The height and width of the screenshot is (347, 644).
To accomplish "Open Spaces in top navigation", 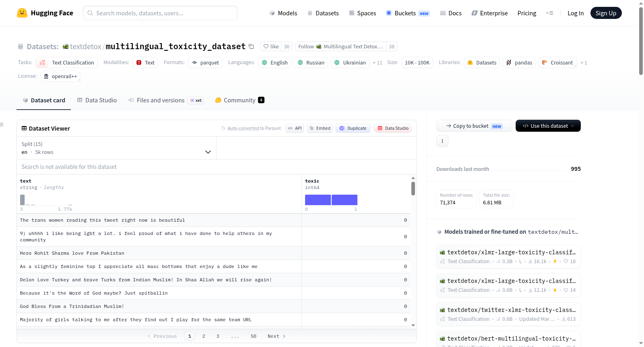I will tap(362, 13).
